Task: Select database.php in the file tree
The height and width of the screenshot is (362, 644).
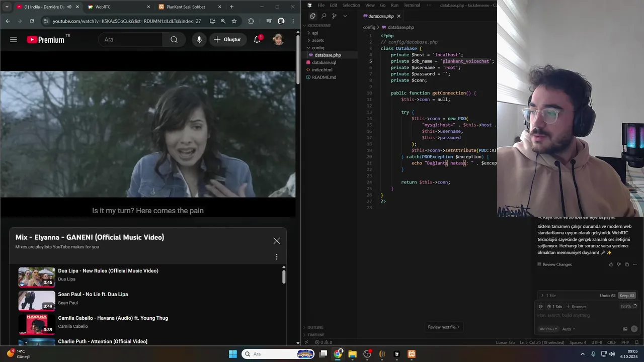Action: [329, 55]
